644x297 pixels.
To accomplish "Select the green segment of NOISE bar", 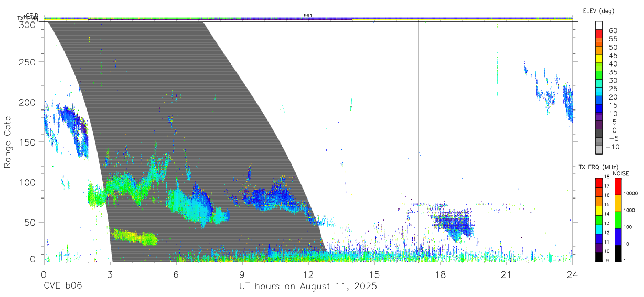I will point(618,220).
